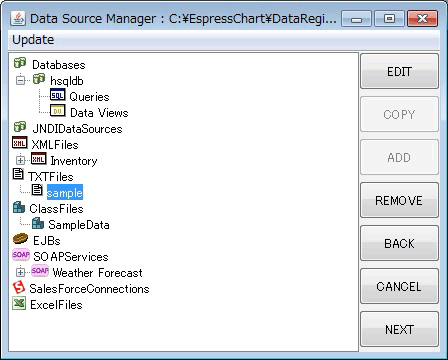Select the JNDIDataSources label
This screenshot has width=448, height=360.
[77, 129]
